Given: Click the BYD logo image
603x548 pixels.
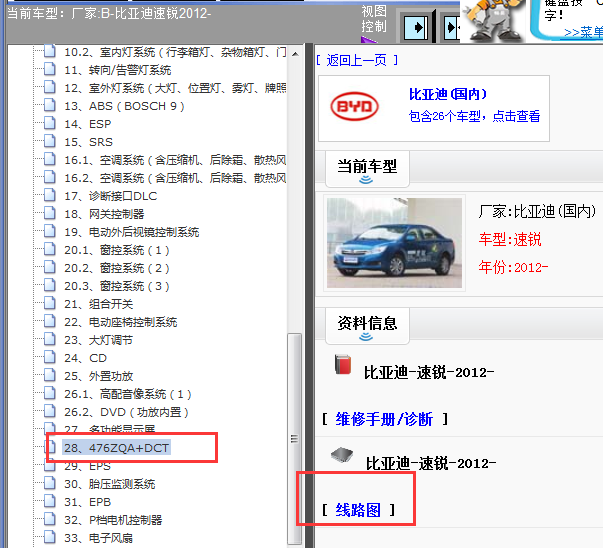Looking at the screenshot, I should pos(355,106).
